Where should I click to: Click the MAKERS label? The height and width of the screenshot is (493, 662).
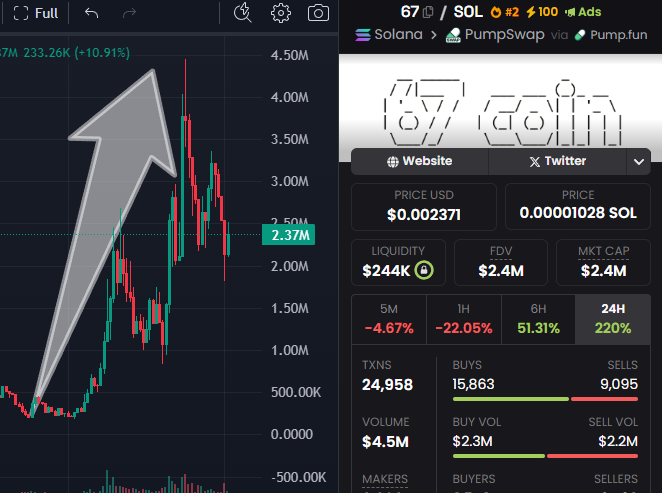point(385,479)
